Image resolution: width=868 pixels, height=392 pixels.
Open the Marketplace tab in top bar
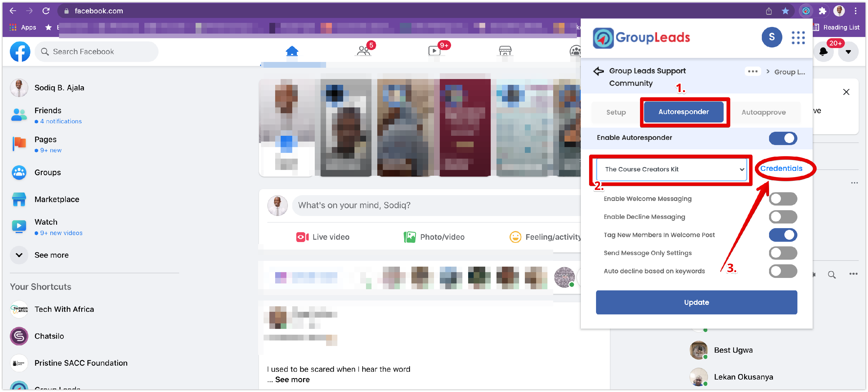[505, 51]
